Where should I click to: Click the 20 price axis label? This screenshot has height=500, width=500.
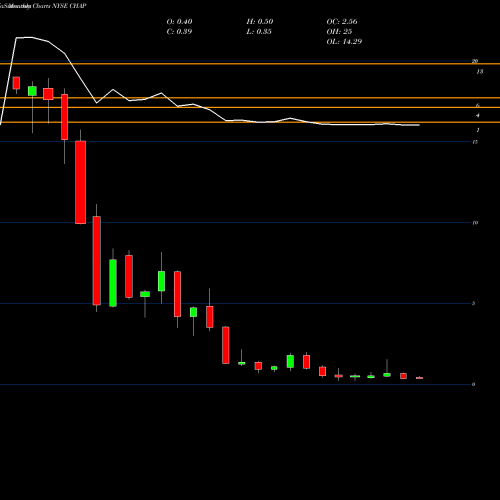coord(475,61)
